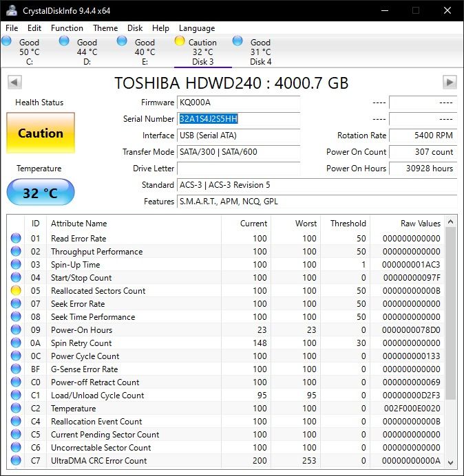Click status orb for Temperature attribute row
Image resolution: width=464 pixels, height=476 pixels.
[x=16, y=408]
